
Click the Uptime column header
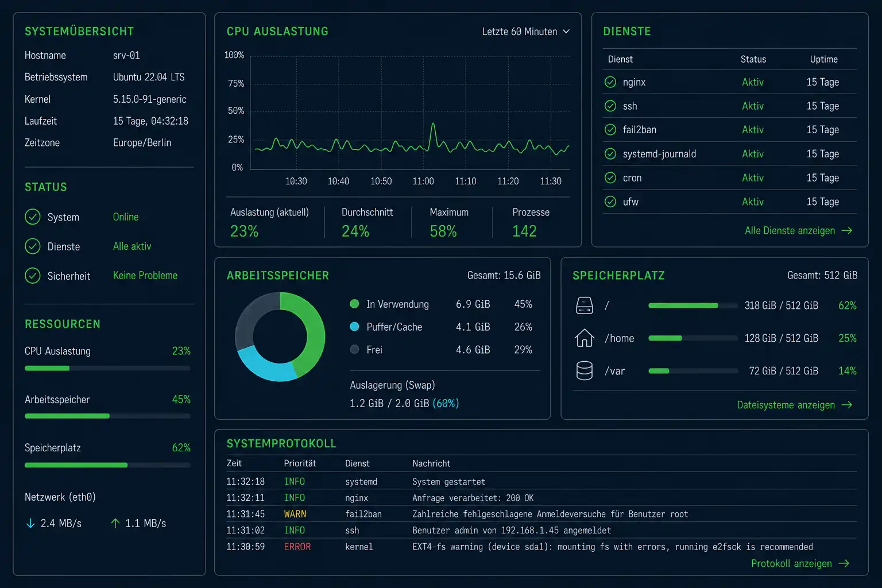(x=823, y=59)
